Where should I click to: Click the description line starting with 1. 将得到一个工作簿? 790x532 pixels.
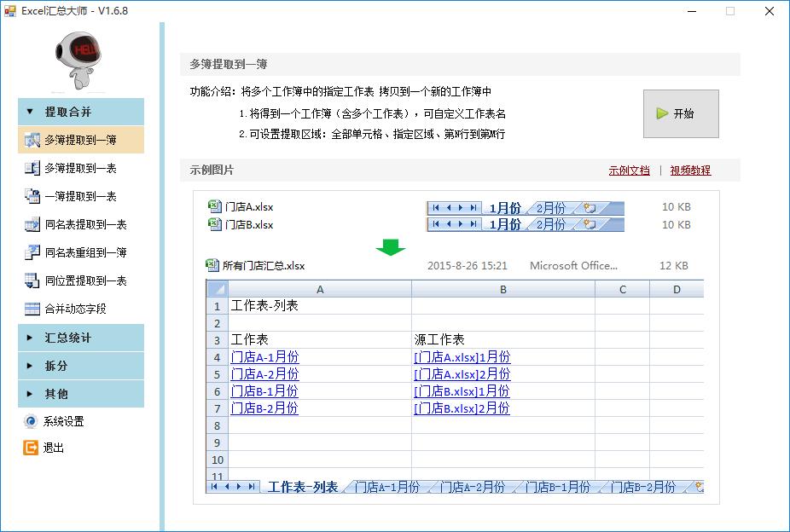[372, 113]
